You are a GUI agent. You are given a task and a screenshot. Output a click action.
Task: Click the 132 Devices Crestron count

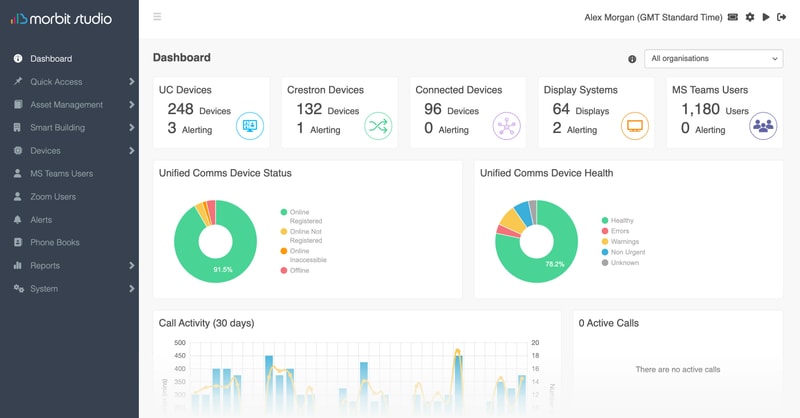point(328,109)
